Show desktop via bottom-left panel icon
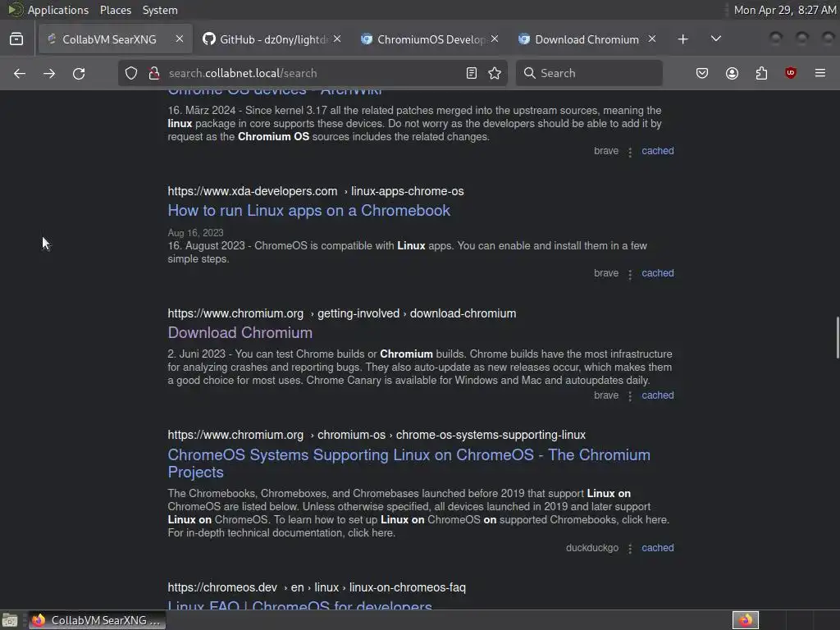 [10, 620]
